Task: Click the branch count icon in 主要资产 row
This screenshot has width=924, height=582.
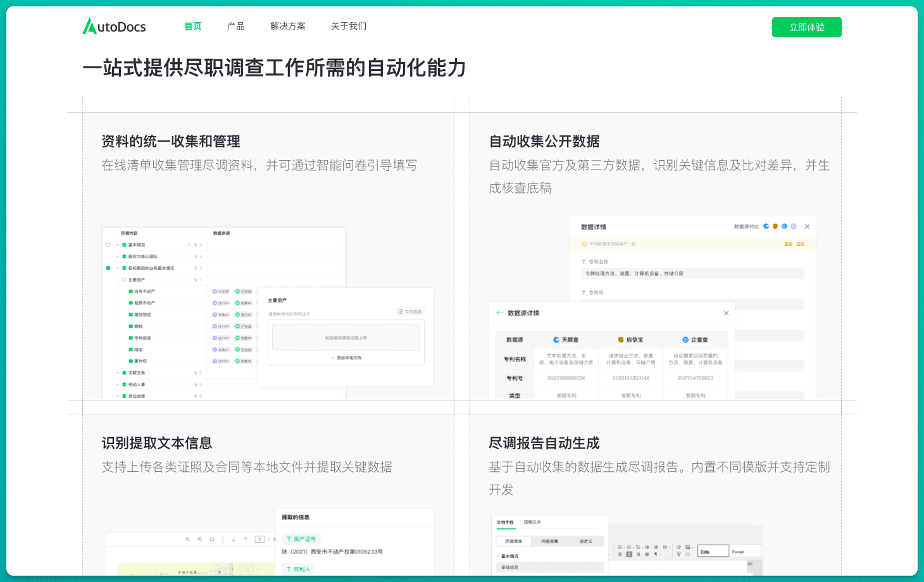Action: point(196,280)
